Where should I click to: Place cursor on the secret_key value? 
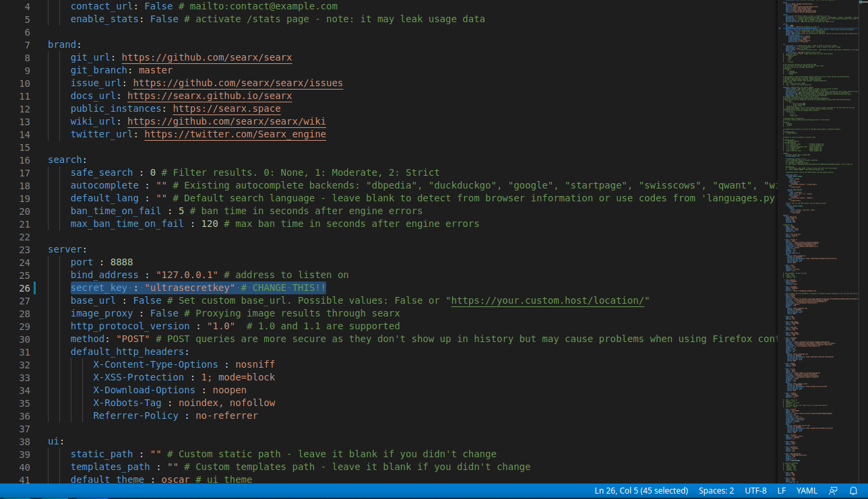click(x=189, y=288)
